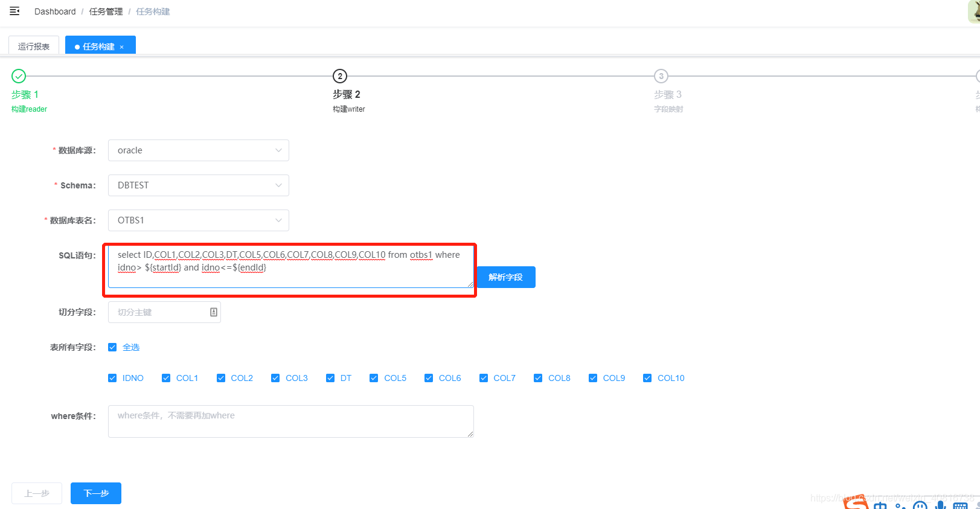The height and width of the screenshot is (509, 980).
Task: Uncheck the COL5 field checkbox
Action: 374,378
